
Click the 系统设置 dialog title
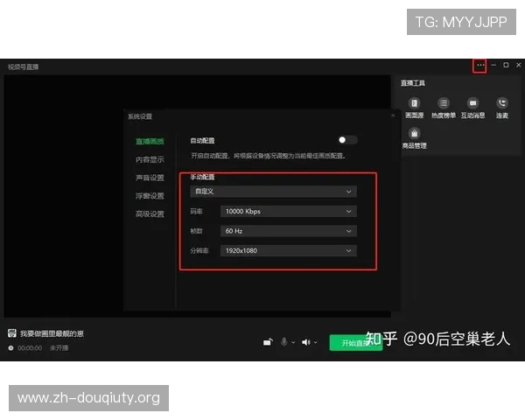pyautogui.click(x=140, y=116)
